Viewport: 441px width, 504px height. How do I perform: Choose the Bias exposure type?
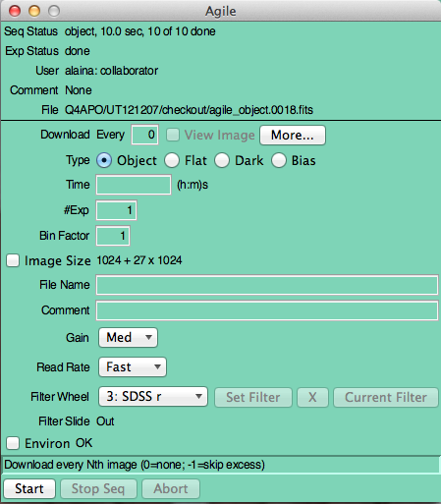point(279,161)
